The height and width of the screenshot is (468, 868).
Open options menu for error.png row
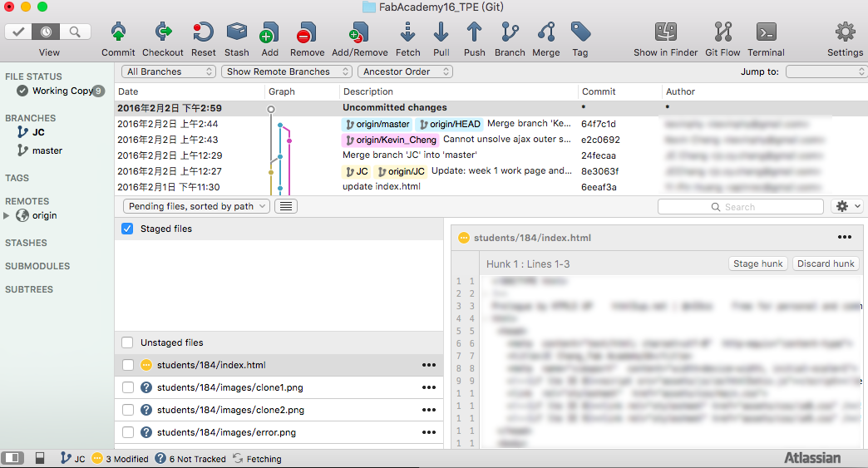pyautogui.click(x=428, y=432)
